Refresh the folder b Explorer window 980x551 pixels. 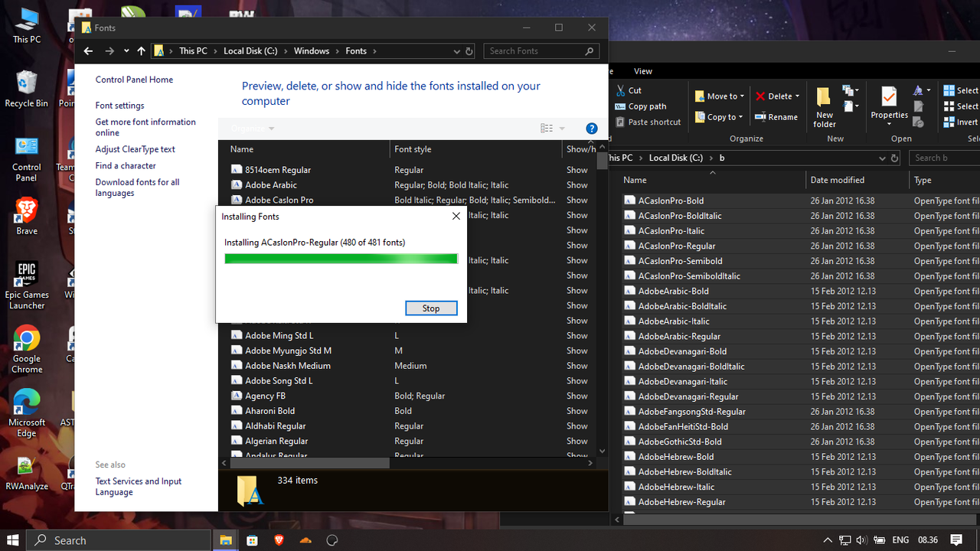pos(894,158)
